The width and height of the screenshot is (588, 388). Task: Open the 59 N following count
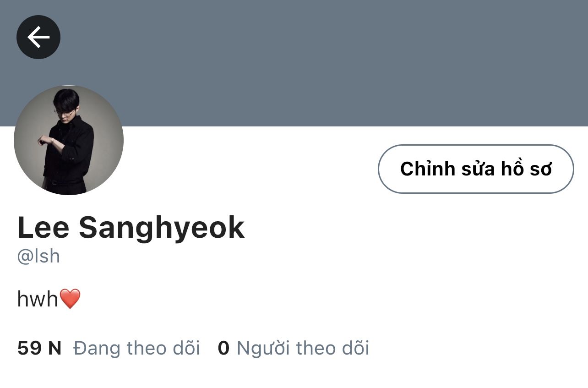click(x=39, y=348)
